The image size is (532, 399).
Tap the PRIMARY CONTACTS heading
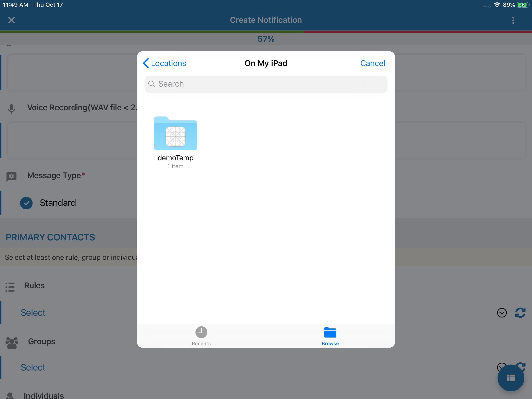click(x=50, y=237)
